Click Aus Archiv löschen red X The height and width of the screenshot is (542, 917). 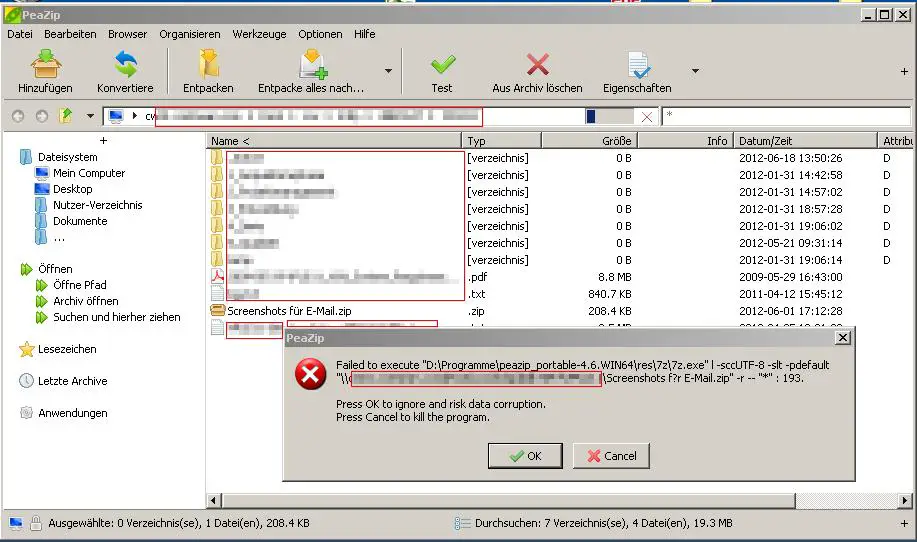click(x=537, y=64)
